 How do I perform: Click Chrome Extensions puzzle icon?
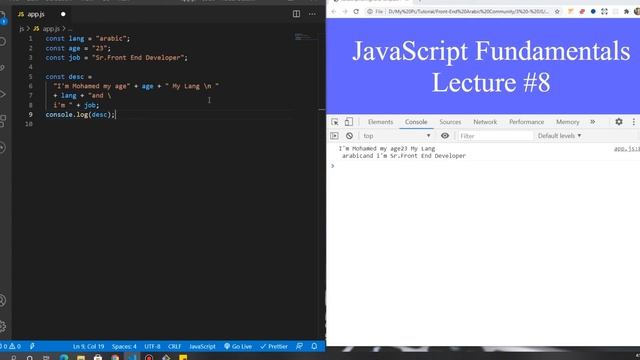[626, 11]
